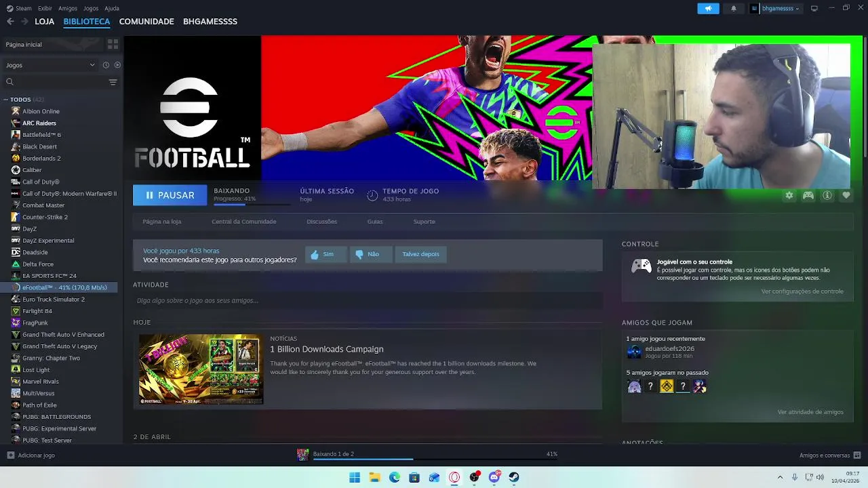Open Central da Comunidade link

(x=244, y=222)
